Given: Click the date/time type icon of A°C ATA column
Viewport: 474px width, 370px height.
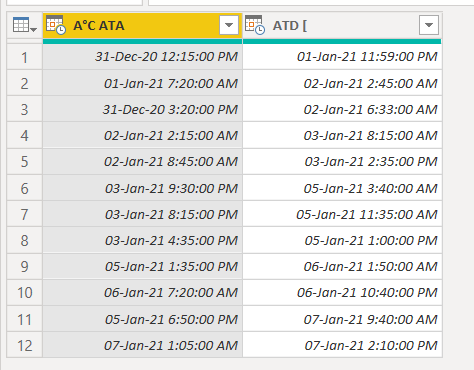Looking at the screenshot, I should pyautogui.click(x=56, y=25).
